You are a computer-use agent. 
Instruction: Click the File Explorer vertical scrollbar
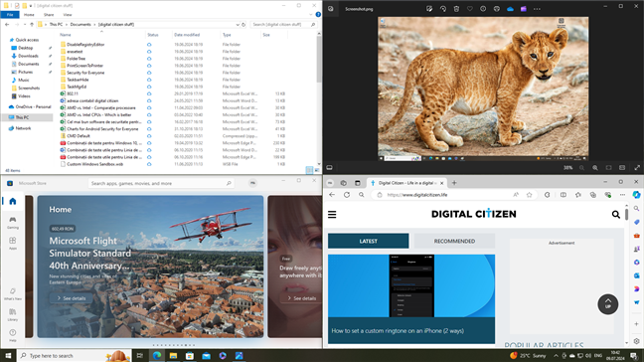[x=319, y=99]
